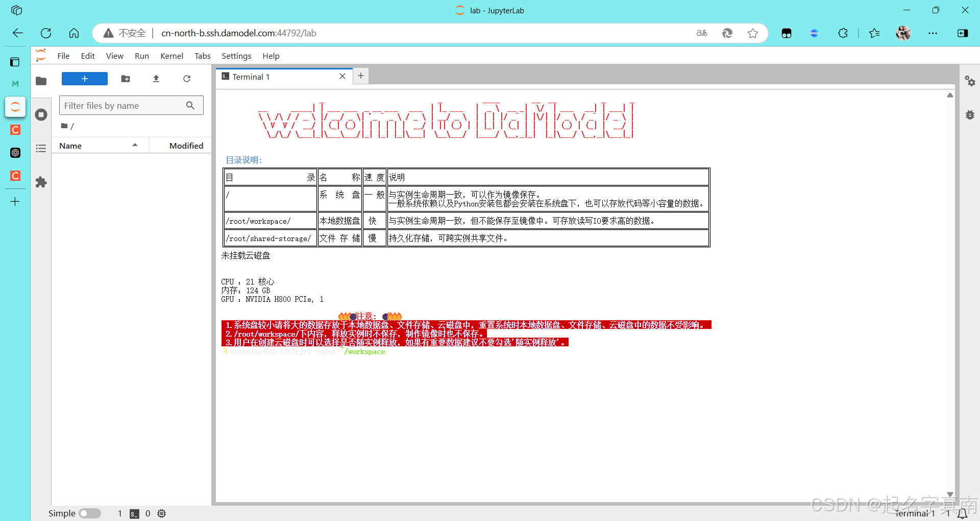The height and width of the screenshot is (521, 980).
Task: Open the Edit menu
Action: 88,56
